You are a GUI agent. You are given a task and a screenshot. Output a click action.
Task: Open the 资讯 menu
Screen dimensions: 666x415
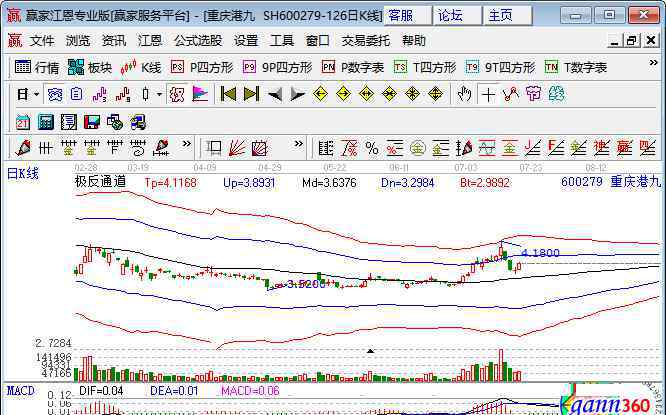pyautogui.click(x=114, y=41)
